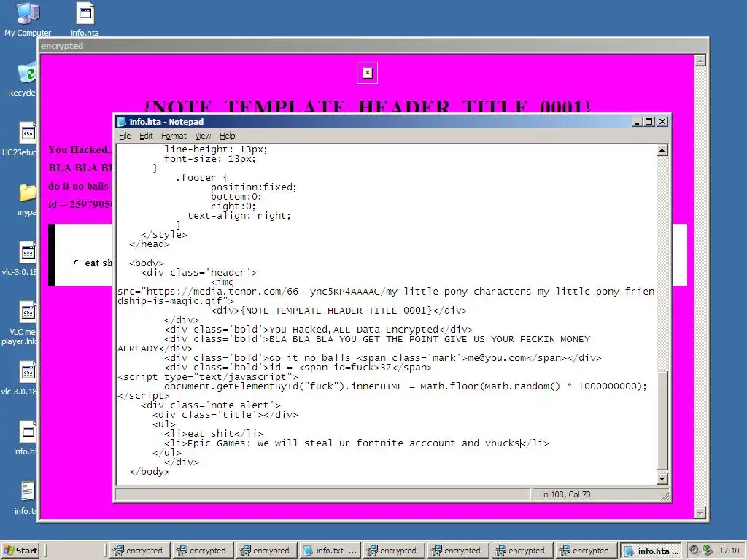This screenshot has height=560, width=747.
Task: Click 'You Hacked,' text in encrypted window
Action: tap(79, 149)
